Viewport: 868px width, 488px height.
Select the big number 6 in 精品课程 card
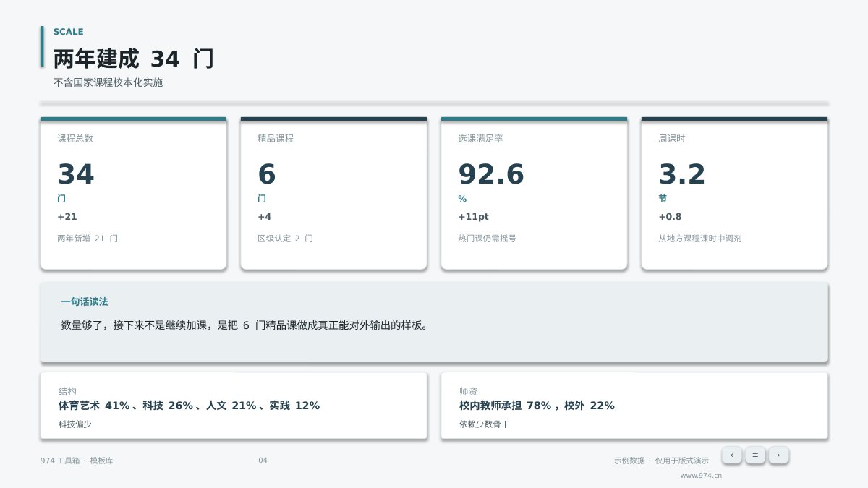pos(267,174)
